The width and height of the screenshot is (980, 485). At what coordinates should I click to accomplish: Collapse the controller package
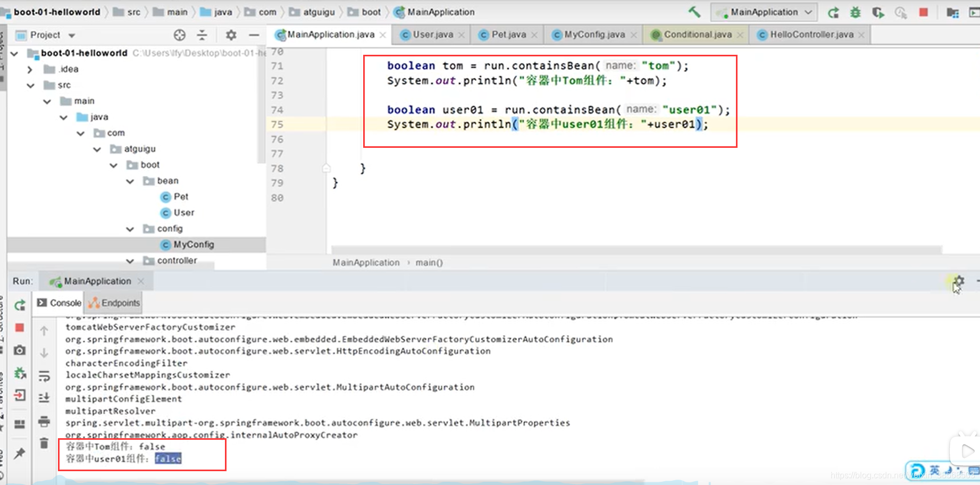pyautogui.click(x=130, y=261)
